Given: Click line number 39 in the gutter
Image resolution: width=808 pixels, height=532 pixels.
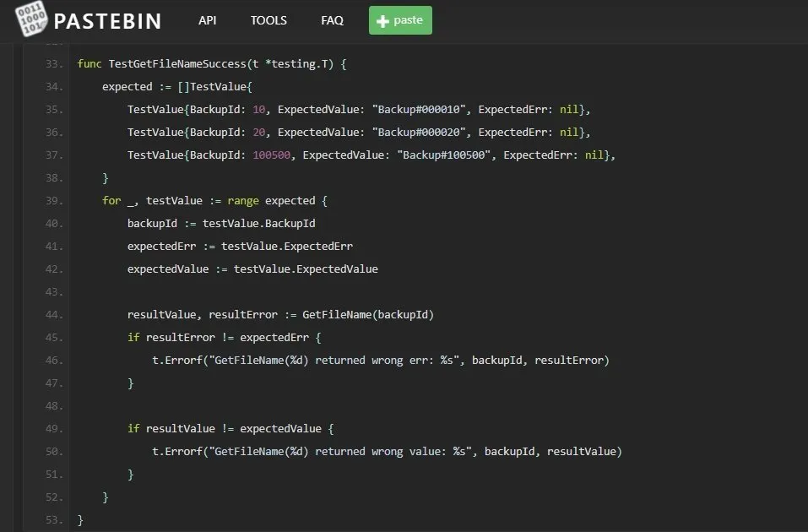Looking at the screenshot, I should 54,201.
